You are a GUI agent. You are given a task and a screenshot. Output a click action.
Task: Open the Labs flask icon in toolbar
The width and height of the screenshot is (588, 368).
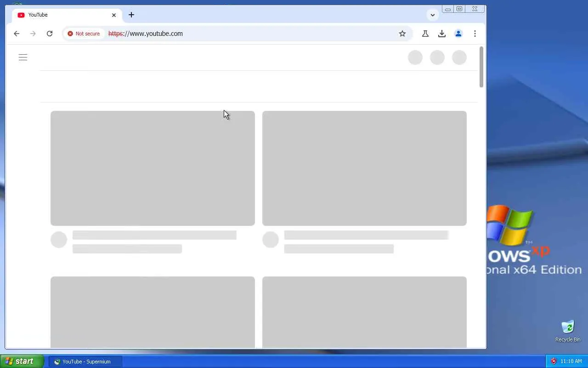pyautogui.click(x=425, y=34)
